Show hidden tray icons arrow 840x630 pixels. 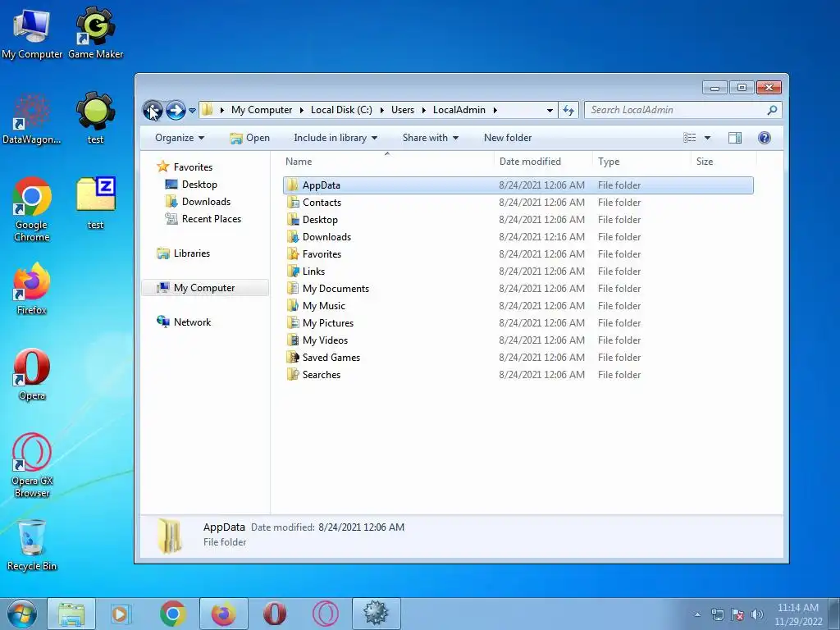(x=697, y=614)
